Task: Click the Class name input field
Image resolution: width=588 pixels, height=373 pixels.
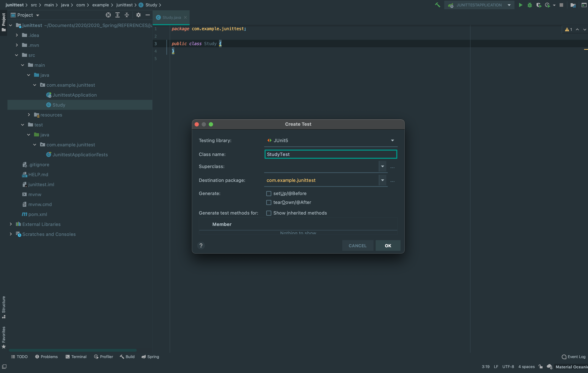Action: tap(330, 154)
